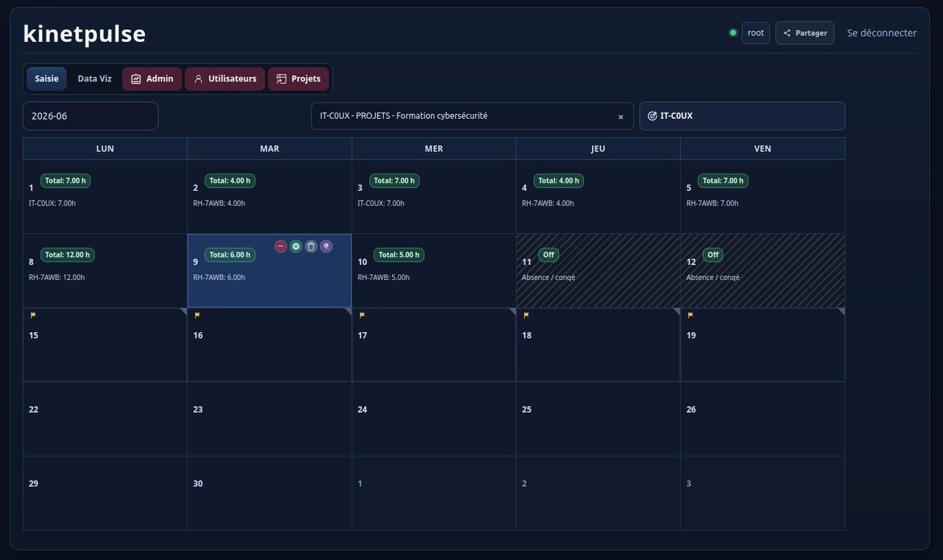
Task: Click the red minus icon on day 9
Action: click(x=281, y=246)
